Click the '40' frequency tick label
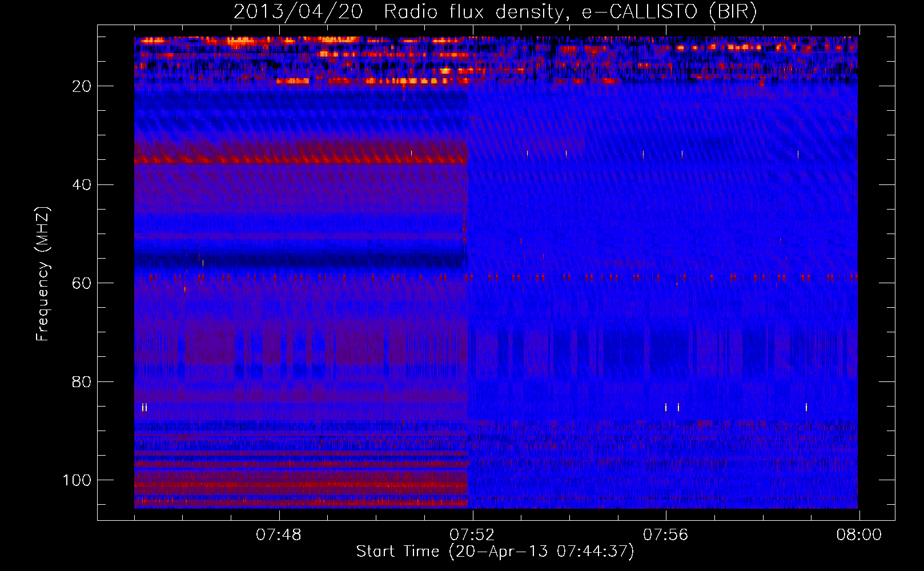 (x=82, y=185)
